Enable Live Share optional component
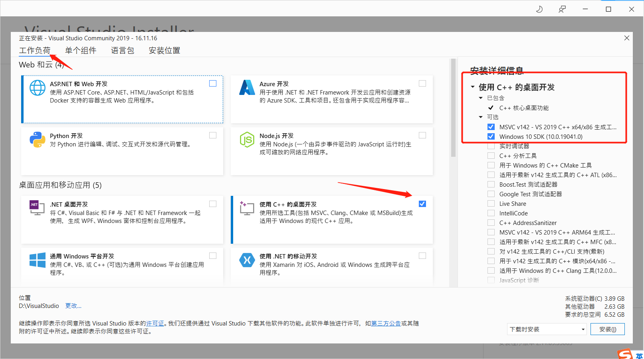644x359 pixels. click(491, 203)
